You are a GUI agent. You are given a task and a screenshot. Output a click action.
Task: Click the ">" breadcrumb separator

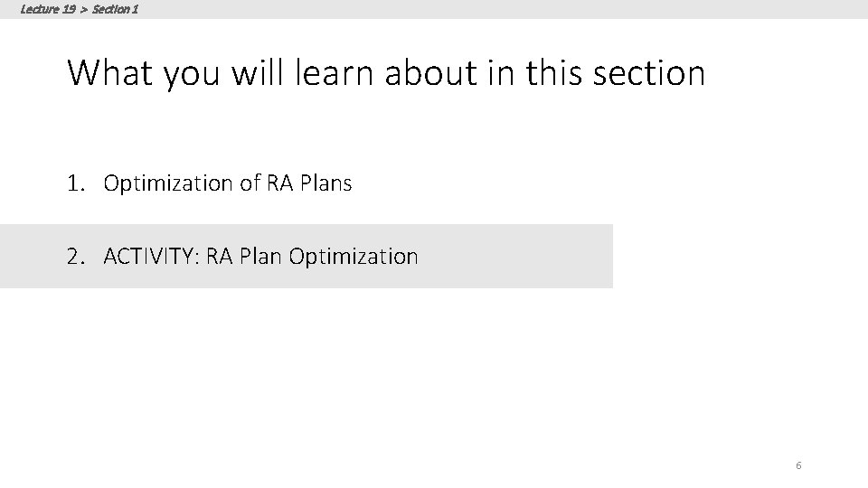[84, 9]
